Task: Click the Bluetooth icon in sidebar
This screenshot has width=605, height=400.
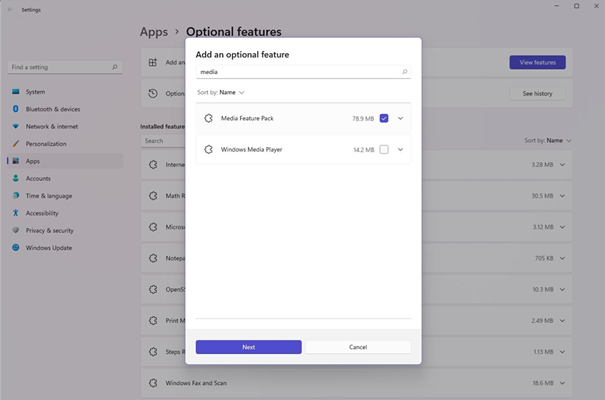Action: click(x=15, y=109)
